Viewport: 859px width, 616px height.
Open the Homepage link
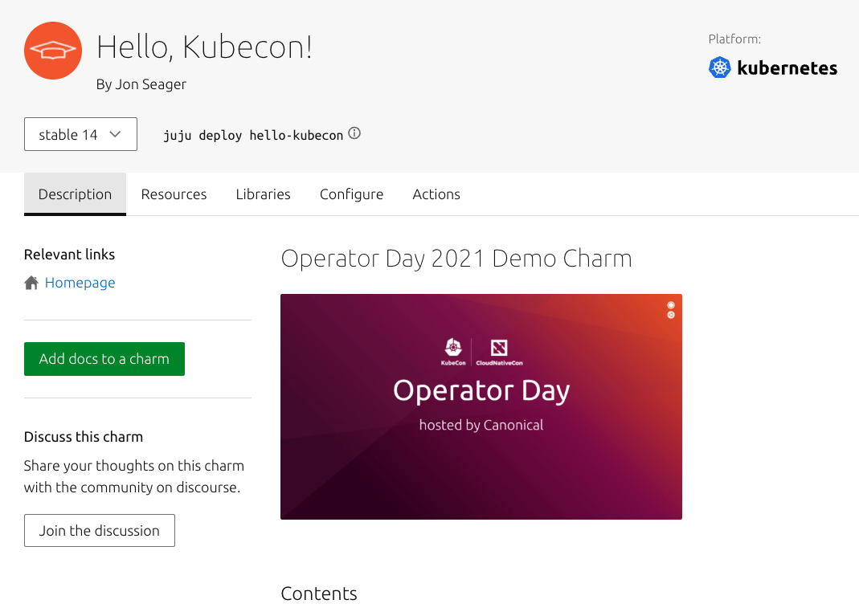click(80, 282)
